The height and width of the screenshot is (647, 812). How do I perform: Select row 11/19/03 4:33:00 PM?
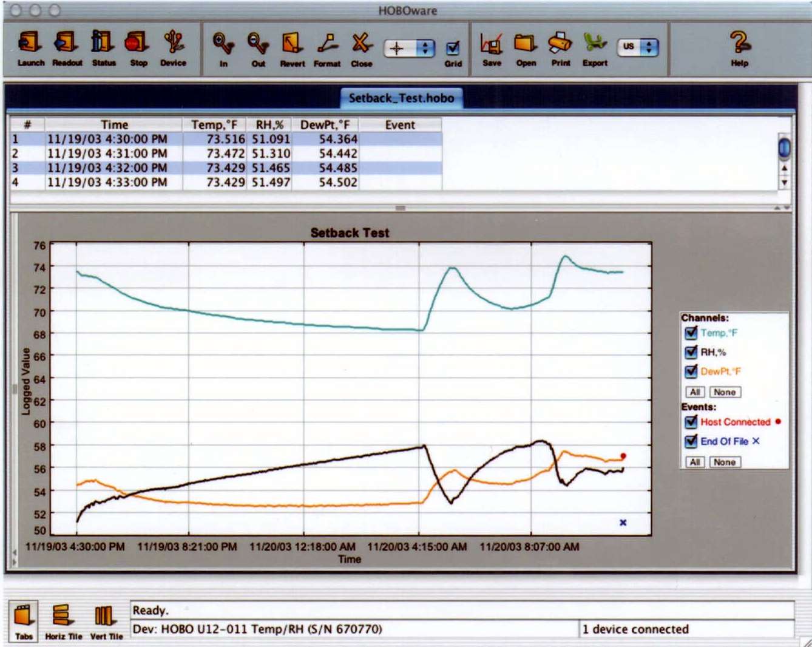click(x=226, y=183)
